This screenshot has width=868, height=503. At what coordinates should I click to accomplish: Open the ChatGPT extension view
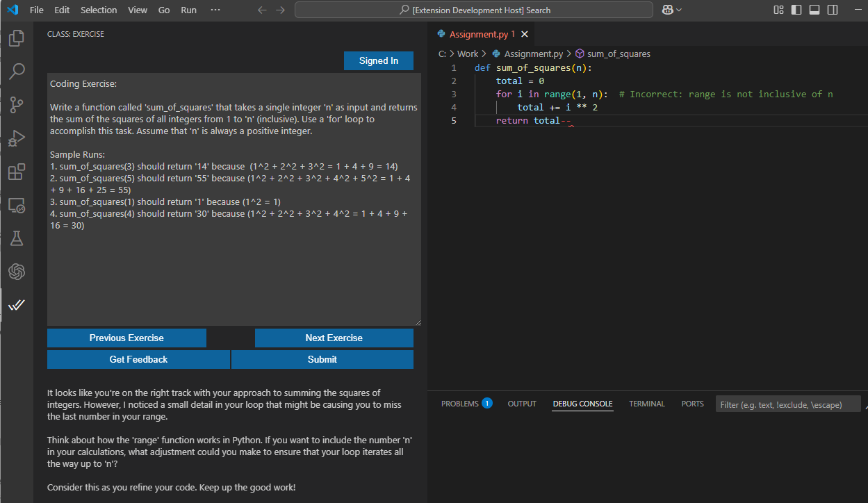point(17,272)
